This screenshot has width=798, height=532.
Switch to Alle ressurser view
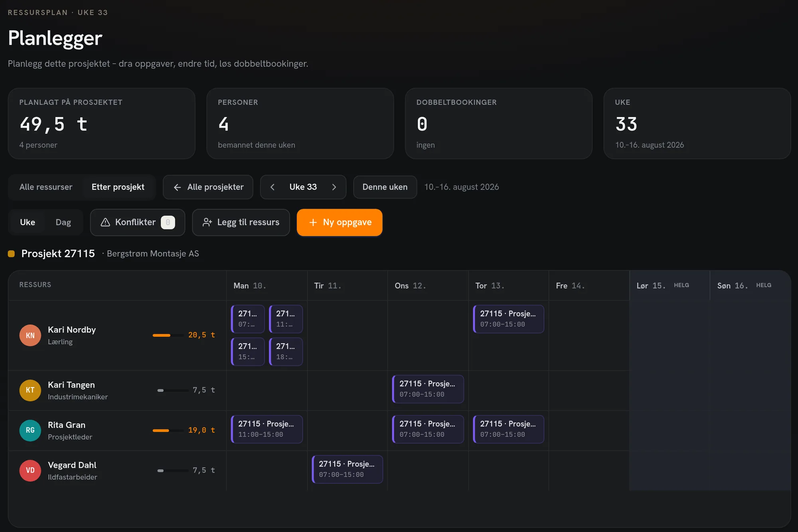click(x=46, y=187)
